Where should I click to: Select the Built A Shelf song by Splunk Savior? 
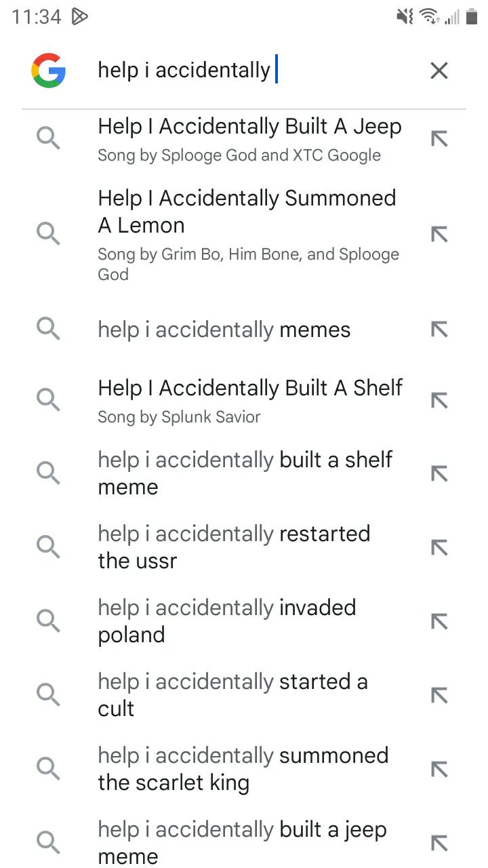pyautogui.click(x=250, y=387)
